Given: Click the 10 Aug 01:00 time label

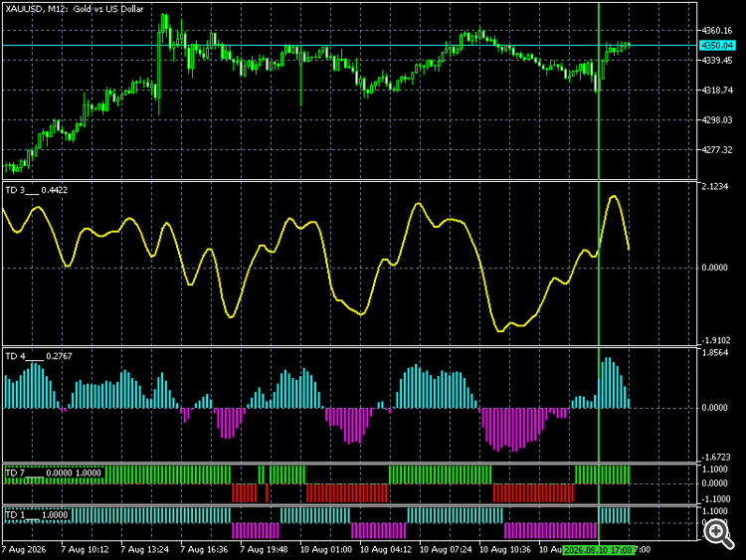Looking at the screenshot, I should pos(326,550).
